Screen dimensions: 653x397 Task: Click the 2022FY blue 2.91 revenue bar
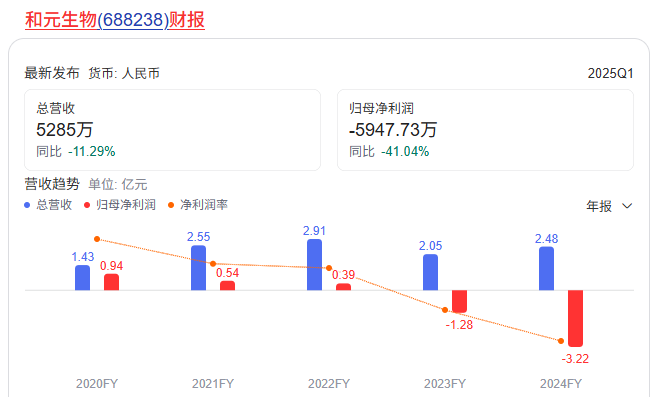[x=314, y=265]
